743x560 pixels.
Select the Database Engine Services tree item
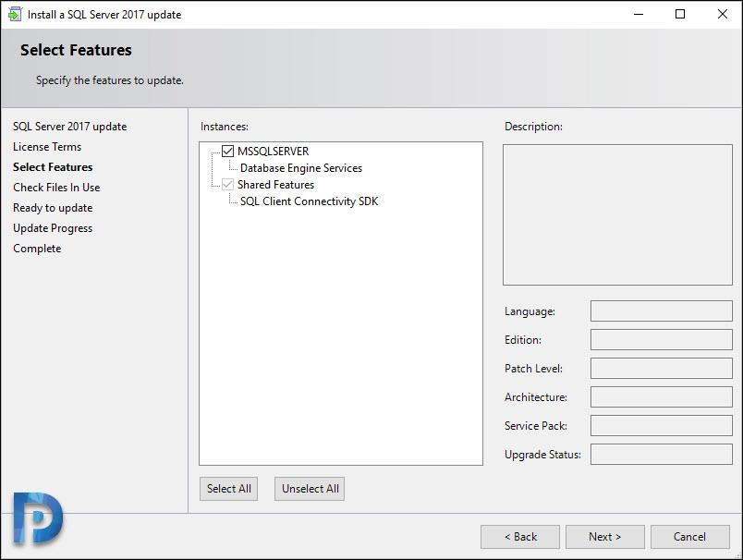pos(301,168)
